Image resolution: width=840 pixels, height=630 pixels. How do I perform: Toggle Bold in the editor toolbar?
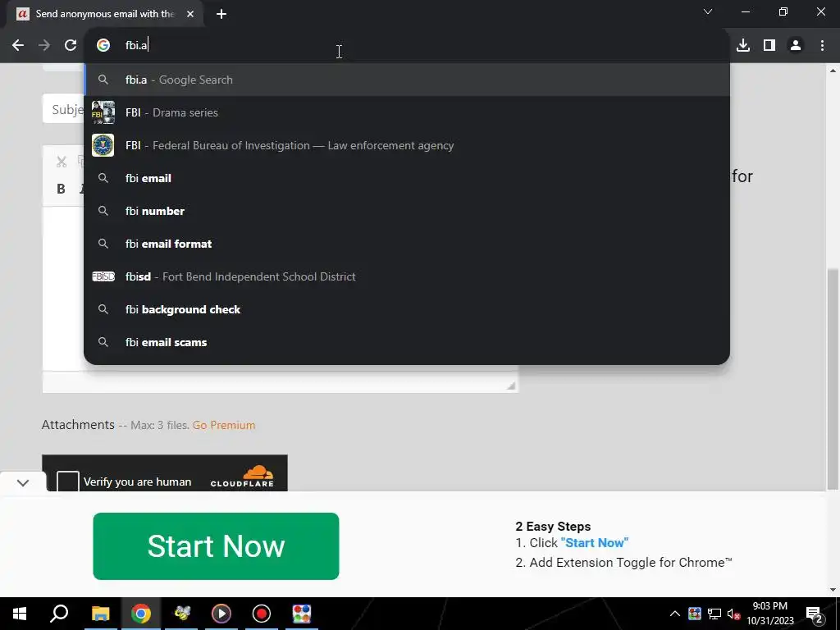pos(61,189)
